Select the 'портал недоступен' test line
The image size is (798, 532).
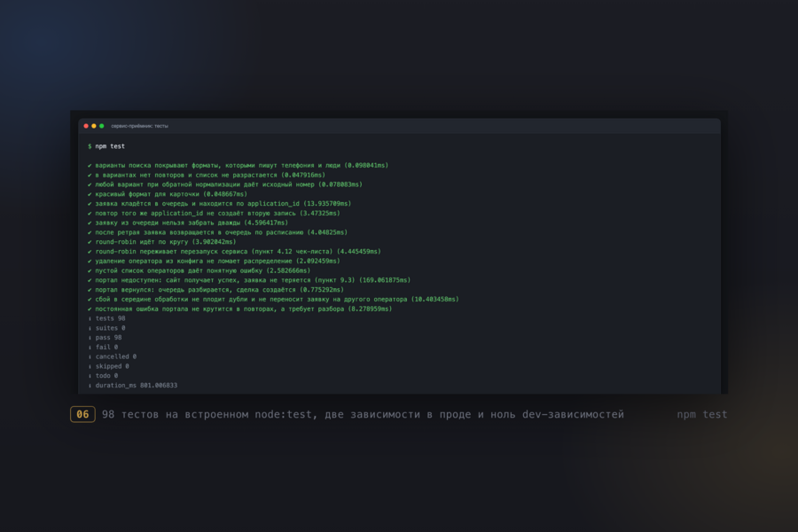click(x=249, y=280)
